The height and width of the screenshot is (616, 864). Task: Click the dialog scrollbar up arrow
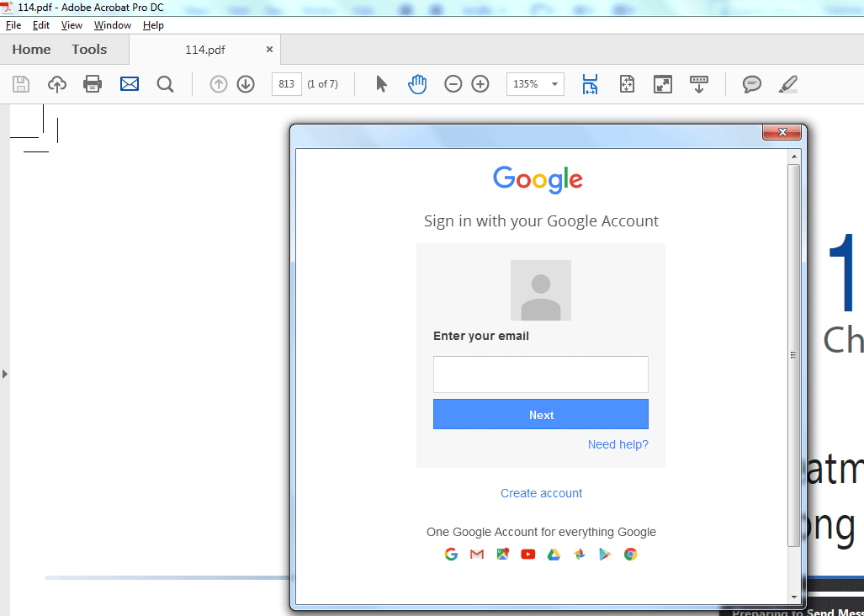794,157
